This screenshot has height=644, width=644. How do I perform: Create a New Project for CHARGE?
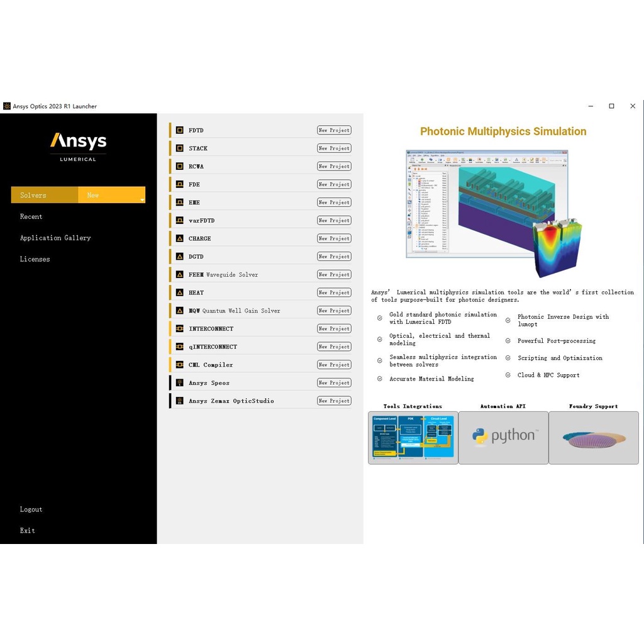point(335,238)
